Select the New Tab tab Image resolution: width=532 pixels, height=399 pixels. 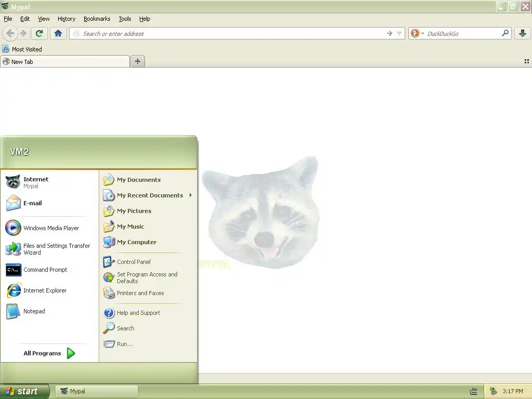click(65, 61)
